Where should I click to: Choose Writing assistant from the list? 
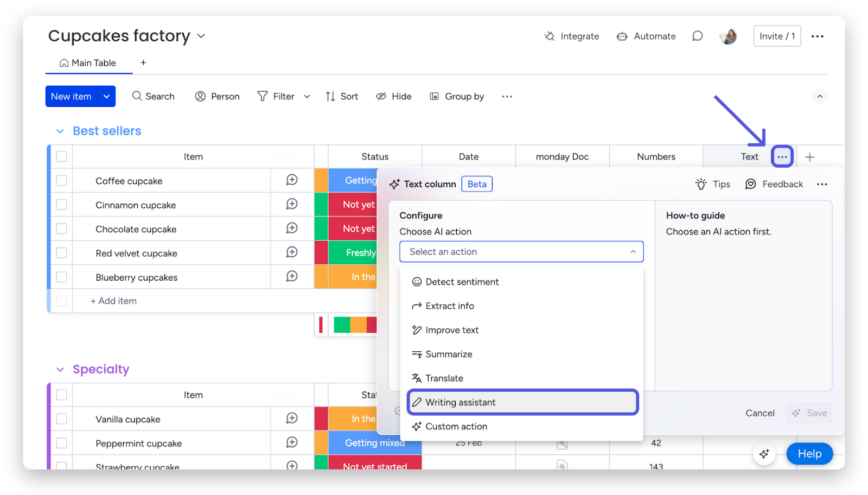point(522,402)
